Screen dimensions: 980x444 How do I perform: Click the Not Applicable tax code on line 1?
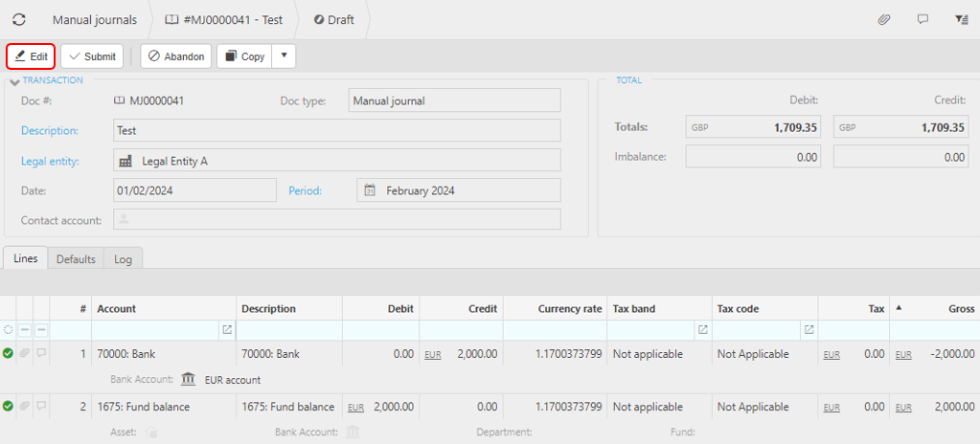point(753,354)
